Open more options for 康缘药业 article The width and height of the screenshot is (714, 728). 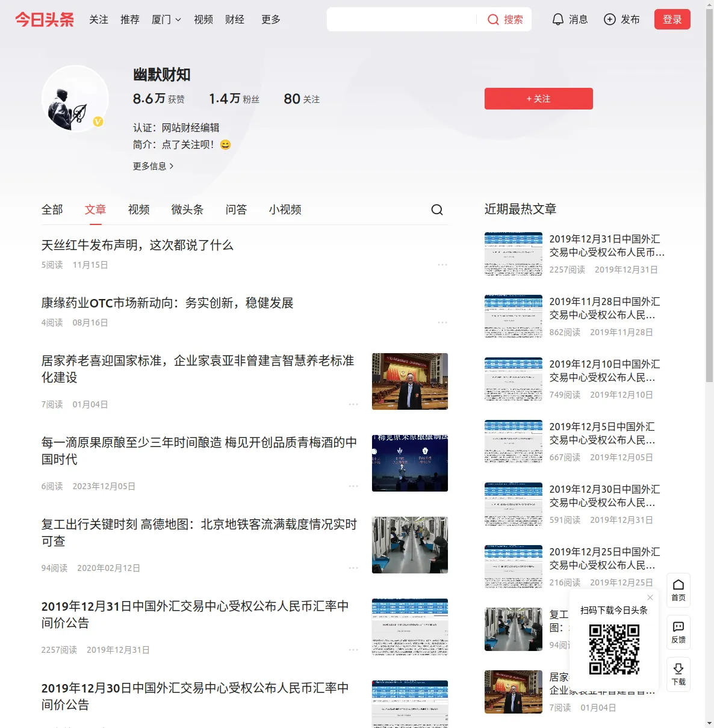point(442,322)
